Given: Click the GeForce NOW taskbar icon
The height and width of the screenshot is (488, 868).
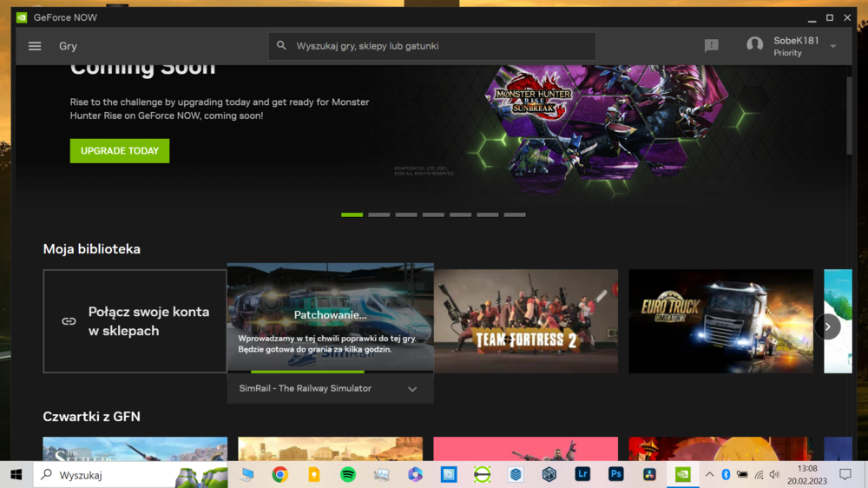Looking at the screenshot, I should [683, 475].
